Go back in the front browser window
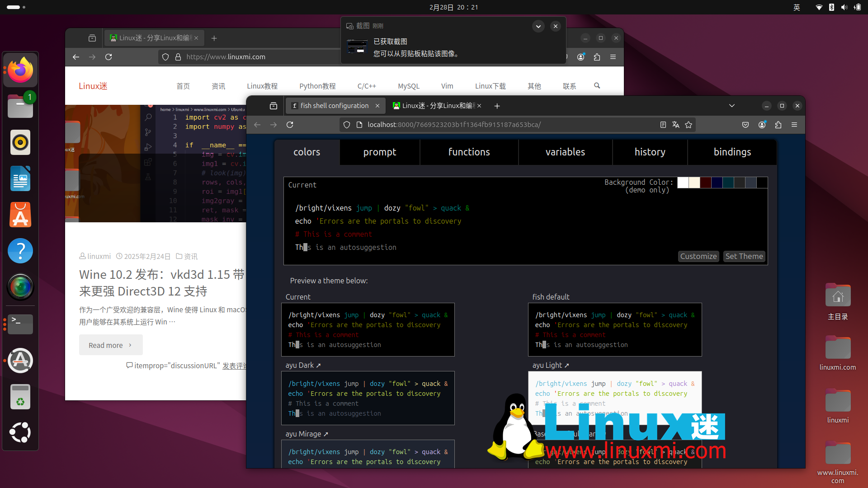 (257, 125)
